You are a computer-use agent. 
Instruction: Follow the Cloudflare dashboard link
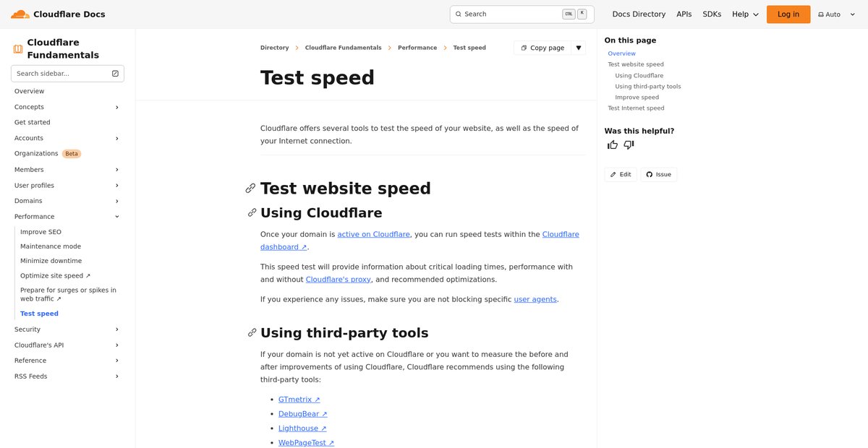561,234
